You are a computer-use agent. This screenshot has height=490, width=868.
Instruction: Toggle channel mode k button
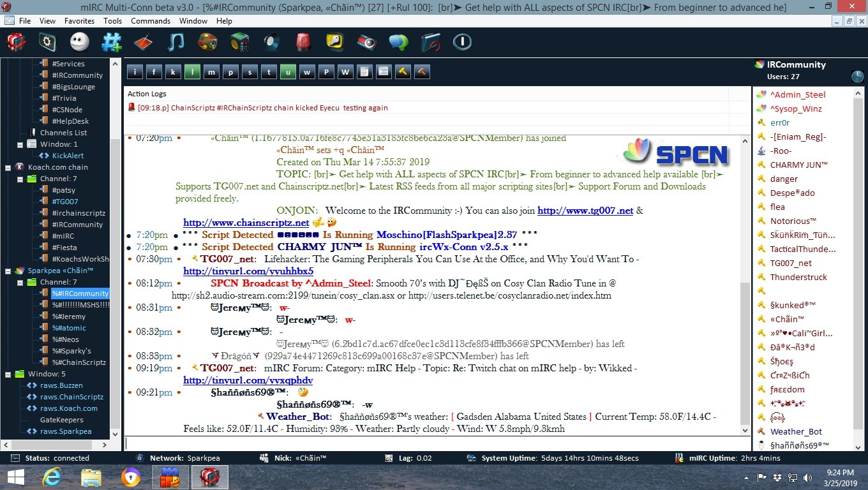coord(173,71)
